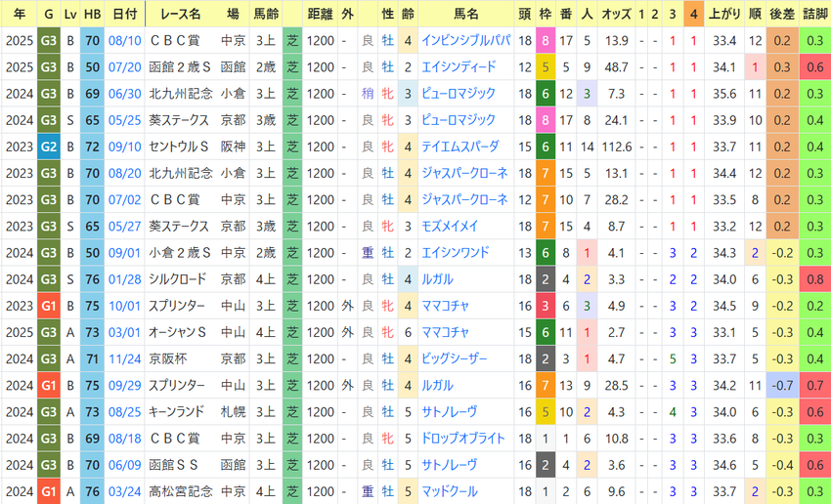The image size is (831, 504).
Task: Sort by the オッズ column header
Action: pyautogui.click(x=616, y=14)
